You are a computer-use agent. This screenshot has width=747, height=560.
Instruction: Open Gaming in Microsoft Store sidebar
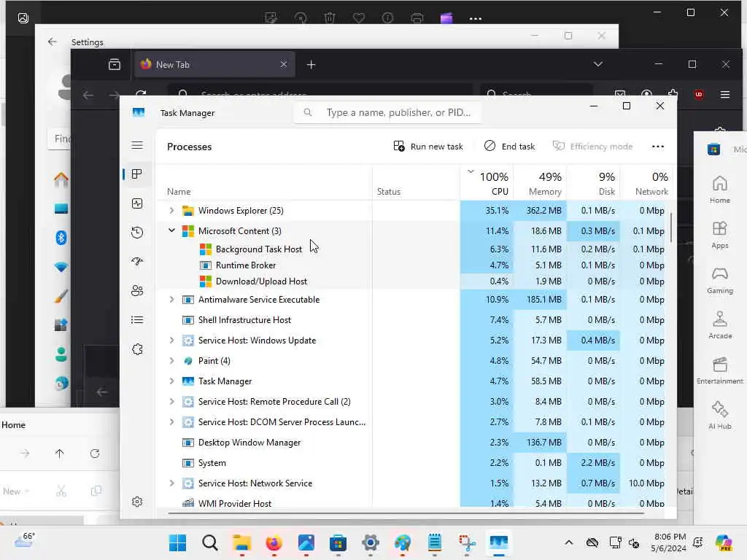click(719, 280)
